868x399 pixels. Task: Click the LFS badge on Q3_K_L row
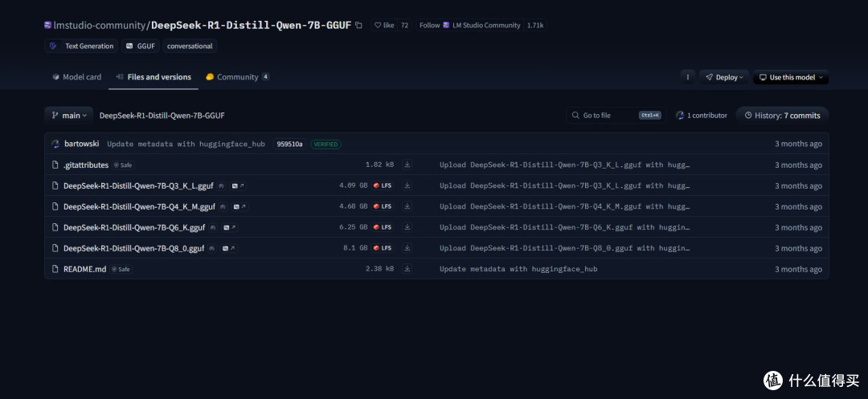point(383,185)
